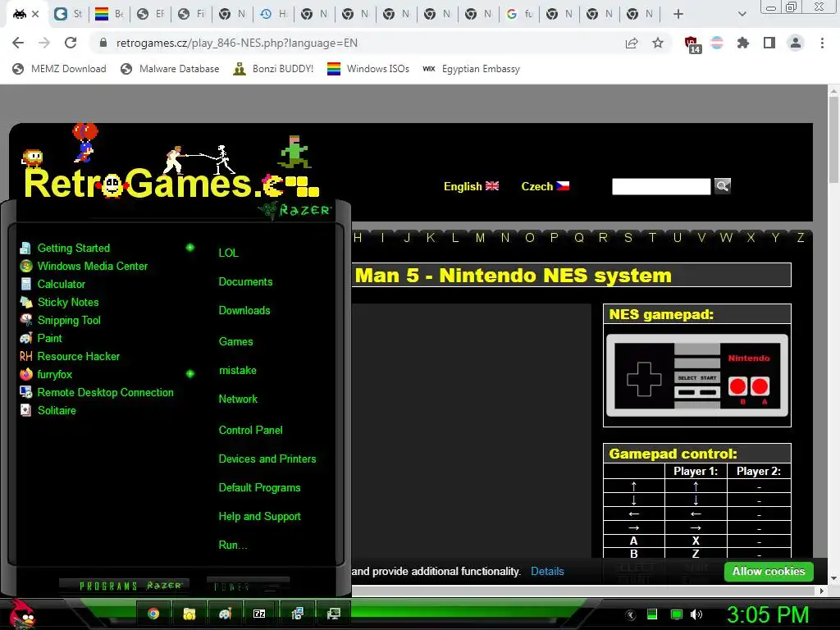
Task: Click the Chrome icon in the taskbar
Action: [153, 614]
